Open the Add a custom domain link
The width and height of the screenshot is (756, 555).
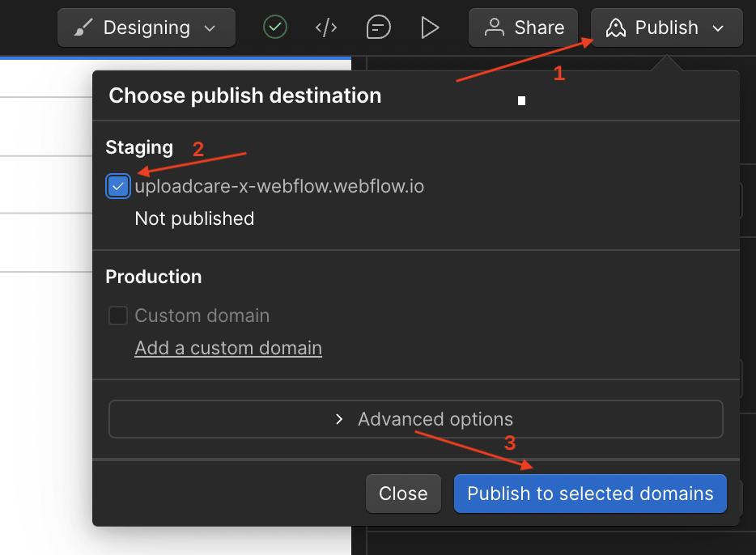click(x=227, y=348)
